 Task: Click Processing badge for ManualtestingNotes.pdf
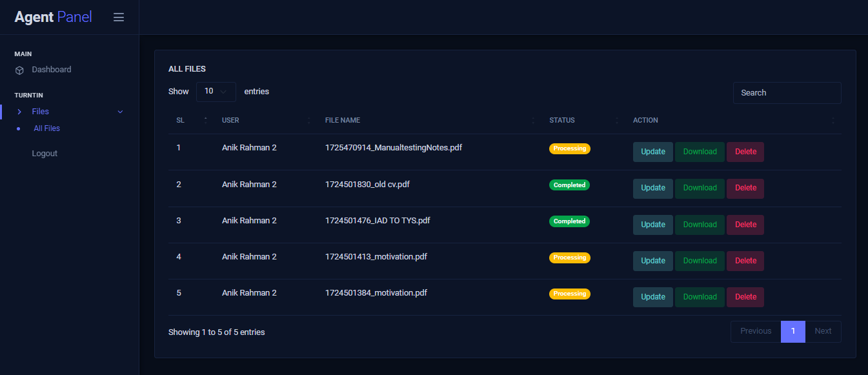[570, 148]
